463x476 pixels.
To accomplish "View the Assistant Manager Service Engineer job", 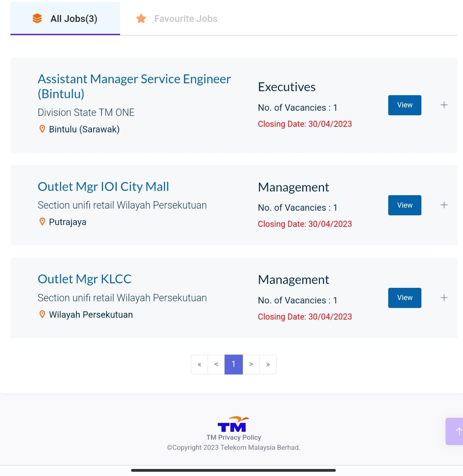I will [405, 105].
